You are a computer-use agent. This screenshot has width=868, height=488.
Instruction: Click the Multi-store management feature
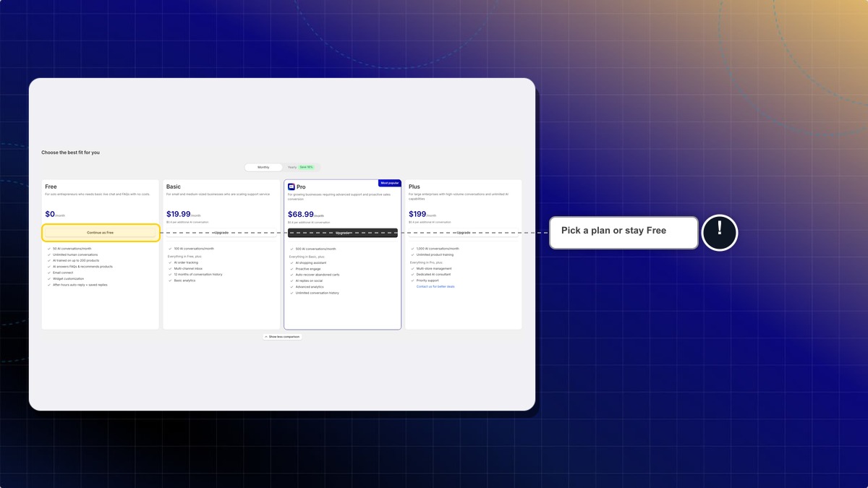[x=434, y=268]
